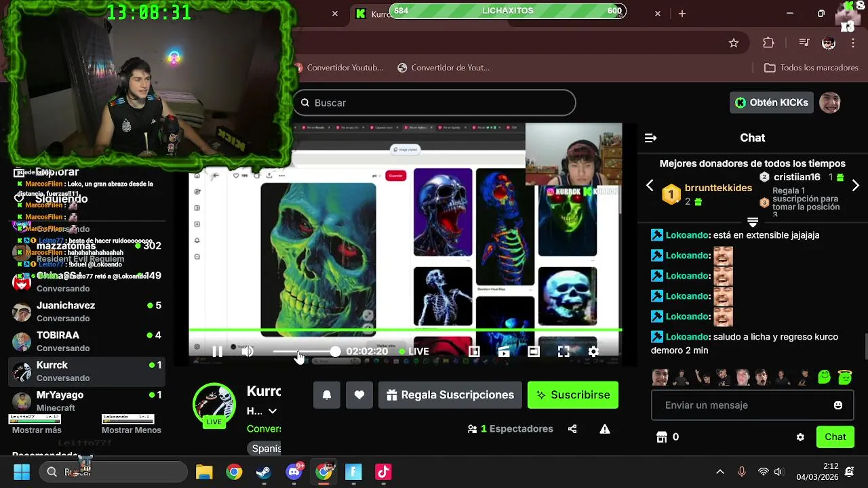Open the emoji picker in chat input
Screen dimensions: 868x488
[x=838, y=405]
